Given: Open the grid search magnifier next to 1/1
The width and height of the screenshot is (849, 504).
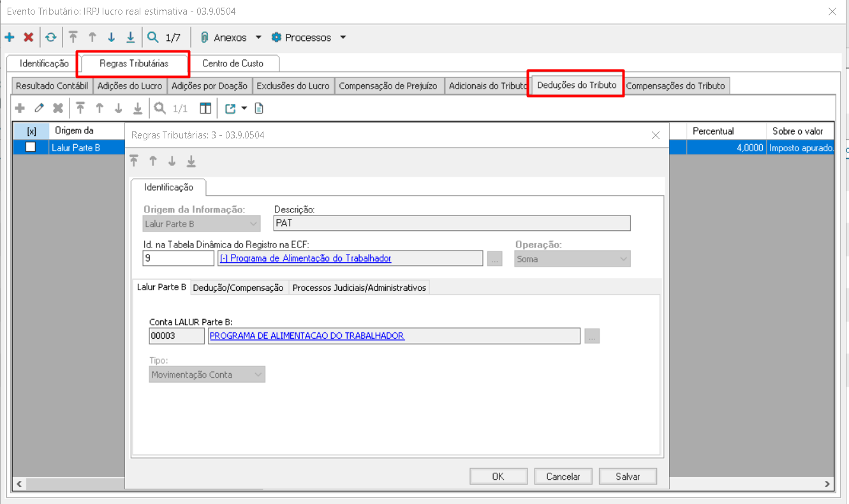Looking at the screenshot, I should pyautogui.click(x=160, y=108).
